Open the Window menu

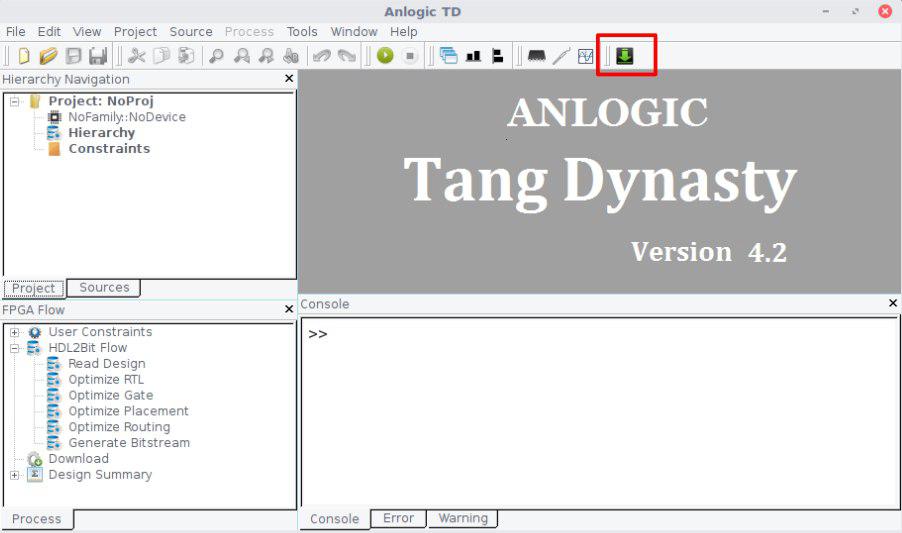pos(354,32)
